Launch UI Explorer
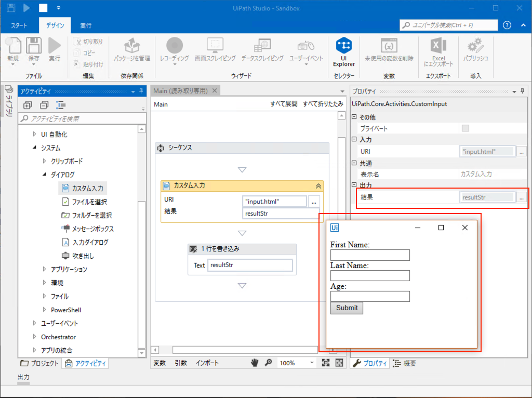The width and height of the screenshot is (532, 398). point(344,51)
